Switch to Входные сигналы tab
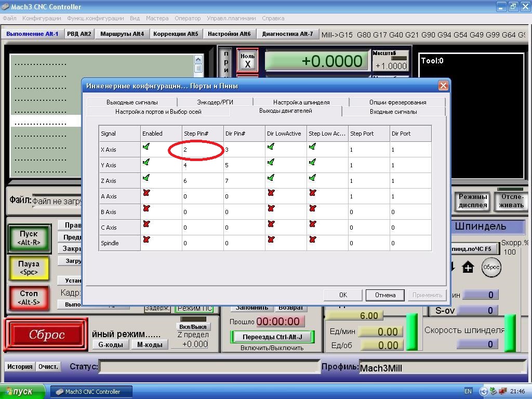 coord(393,112)
